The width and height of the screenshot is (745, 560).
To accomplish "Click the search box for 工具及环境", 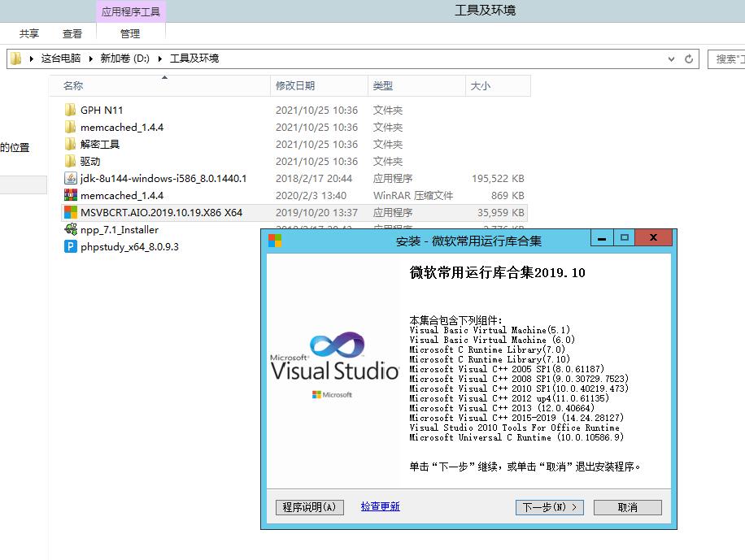I will [x=728, y=59].
